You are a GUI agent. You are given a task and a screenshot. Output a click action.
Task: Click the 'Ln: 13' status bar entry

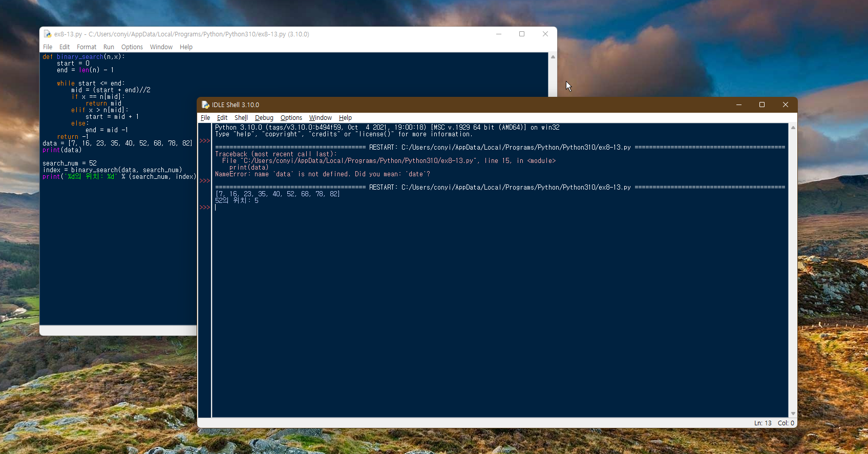[763, 423]
